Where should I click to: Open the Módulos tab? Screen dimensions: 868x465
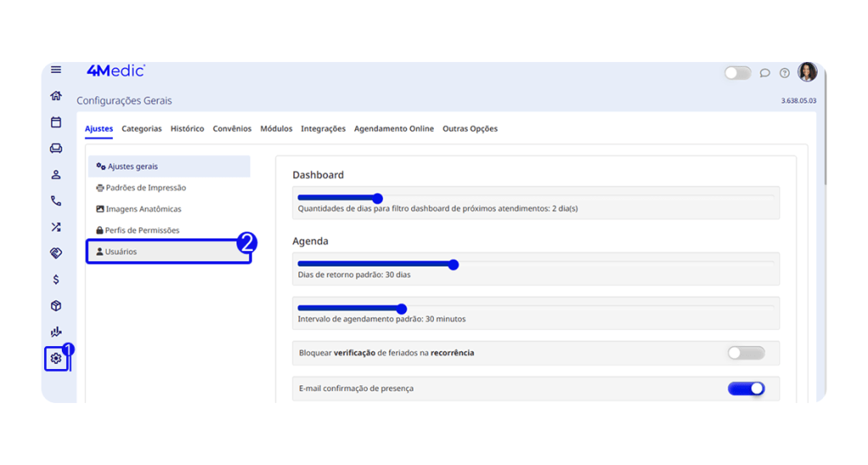(276, 129)
